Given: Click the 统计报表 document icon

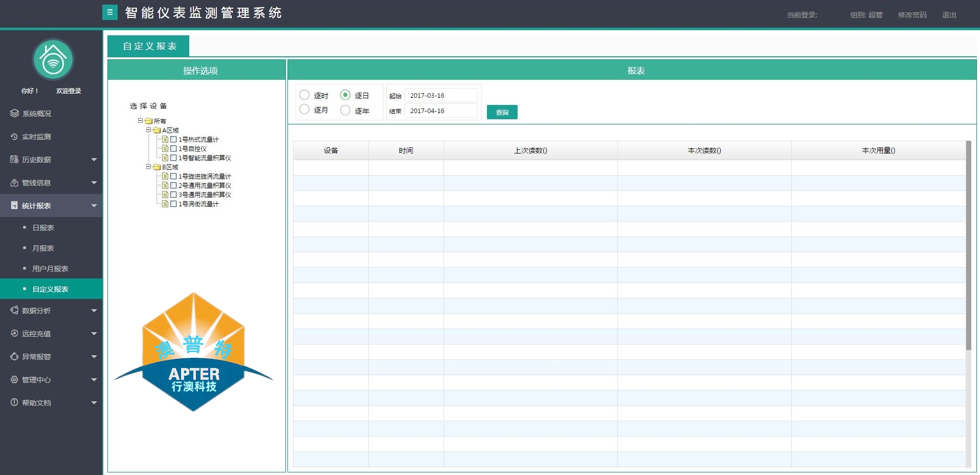Looking at the screenshot, I should (14, 205).
